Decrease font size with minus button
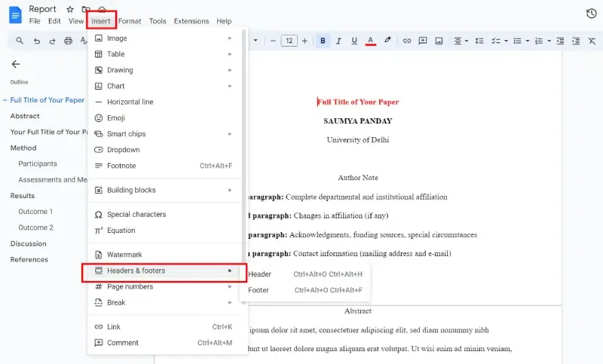Viewport: 603px width, 364px height. pos(273,41)
